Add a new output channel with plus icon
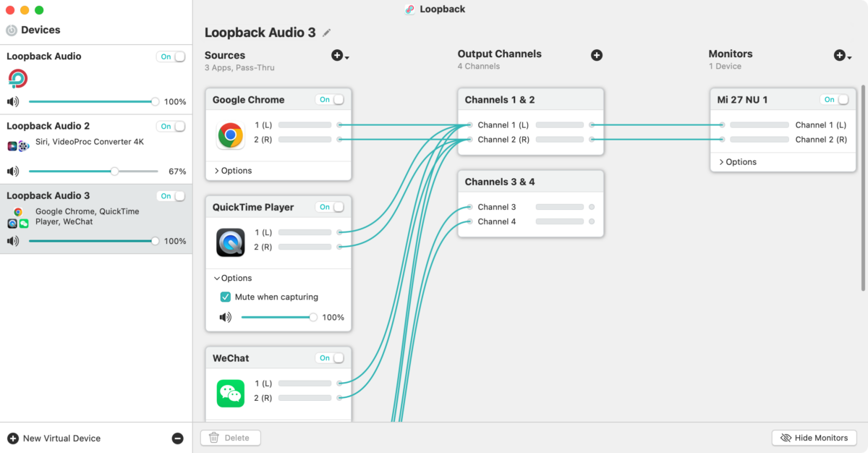868x453 pixels. tap(597, 55)
